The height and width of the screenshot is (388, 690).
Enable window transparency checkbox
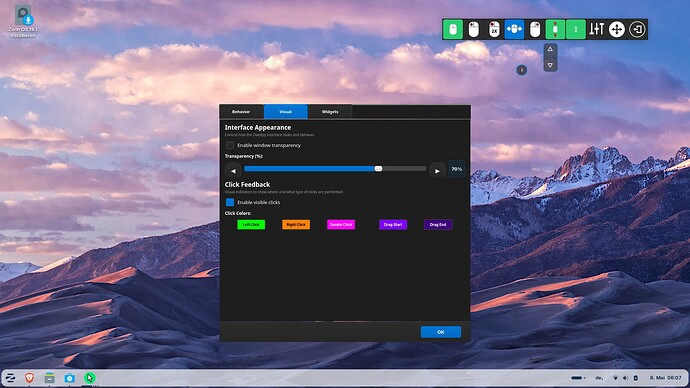point(230,145)
